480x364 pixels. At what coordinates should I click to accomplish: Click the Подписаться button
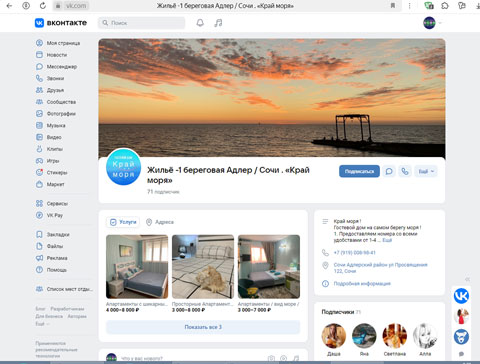(x=359, y=171)
